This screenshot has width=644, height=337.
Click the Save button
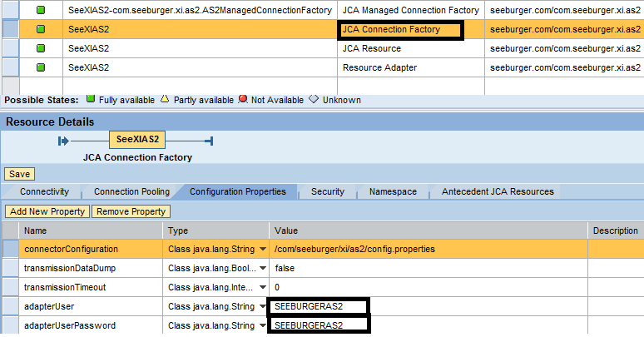[x=19, y=174]
